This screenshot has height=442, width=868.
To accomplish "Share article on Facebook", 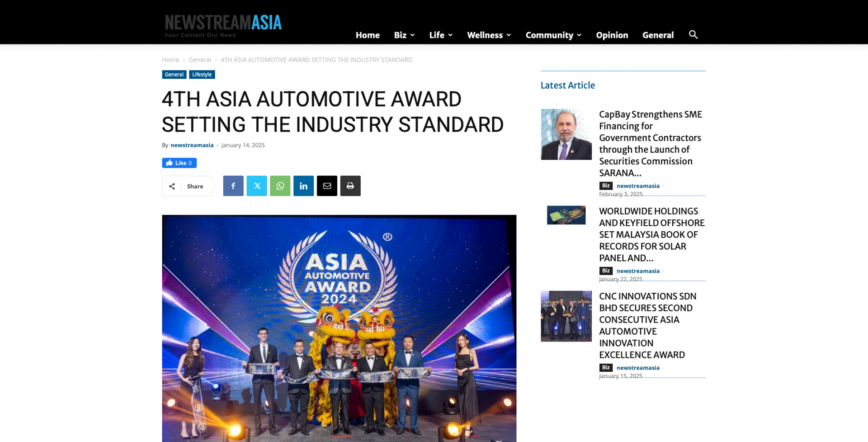I will click(x=233, y=186).
